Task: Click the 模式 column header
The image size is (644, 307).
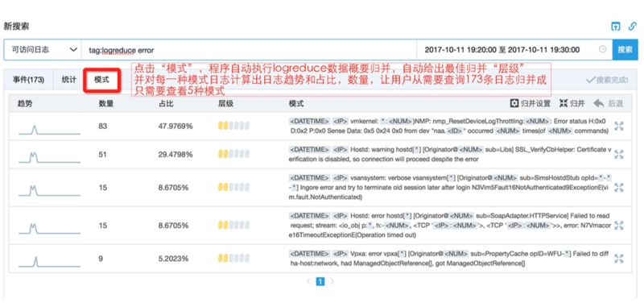Action: coord(296,104)
